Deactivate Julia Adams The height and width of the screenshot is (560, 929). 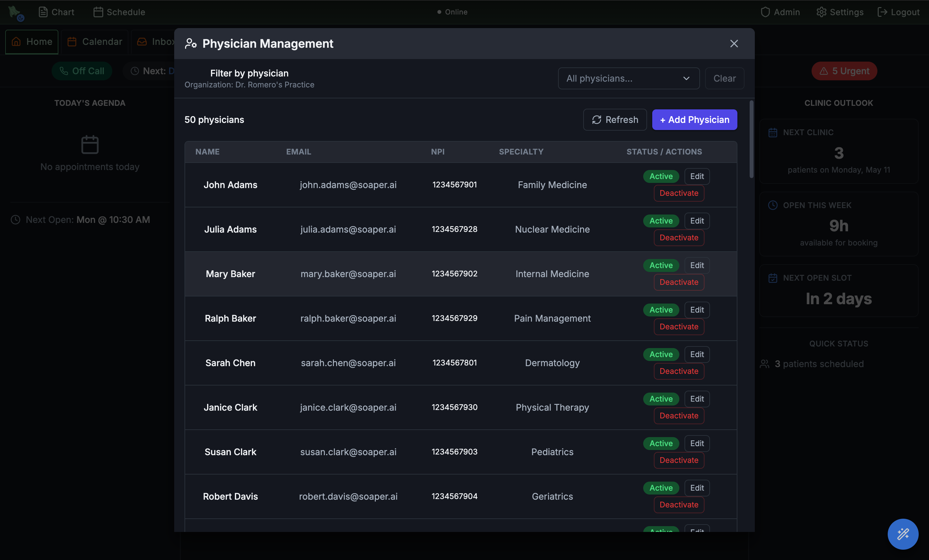coord(679,237)
